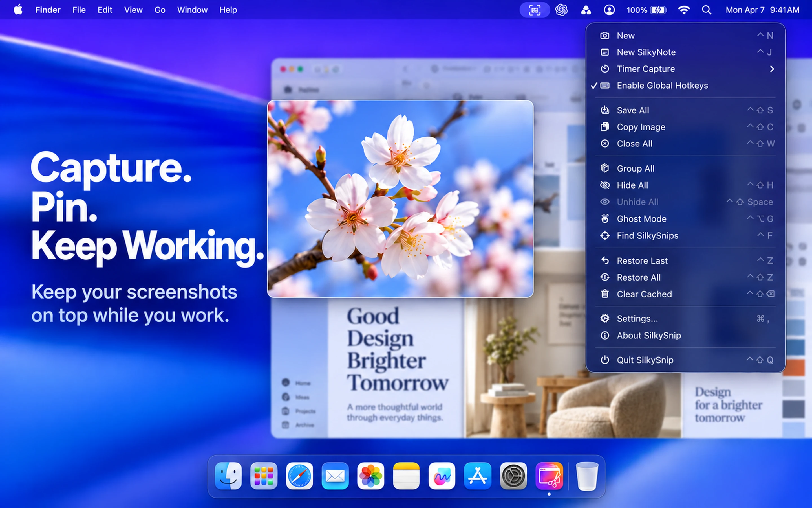The height and width of the screenshot is (508, 812).
Task: Select Group All menu item
Action: coord(685,169)
